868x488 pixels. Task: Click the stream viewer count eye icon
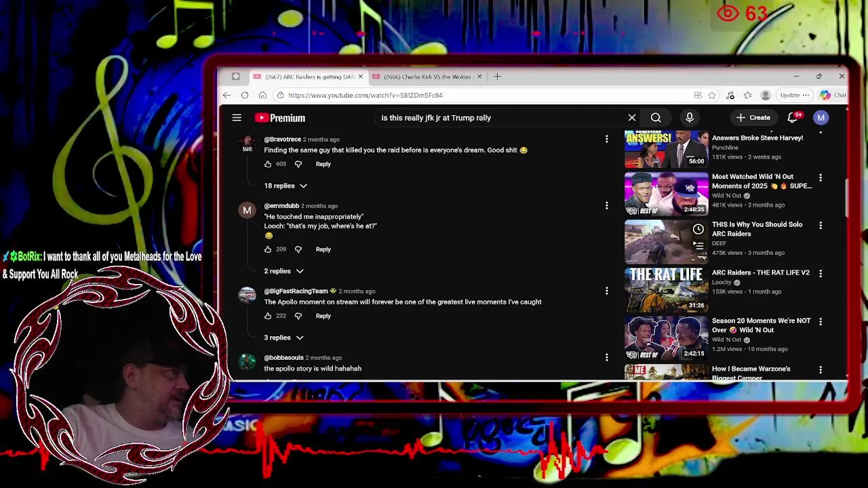coord(728,13)
